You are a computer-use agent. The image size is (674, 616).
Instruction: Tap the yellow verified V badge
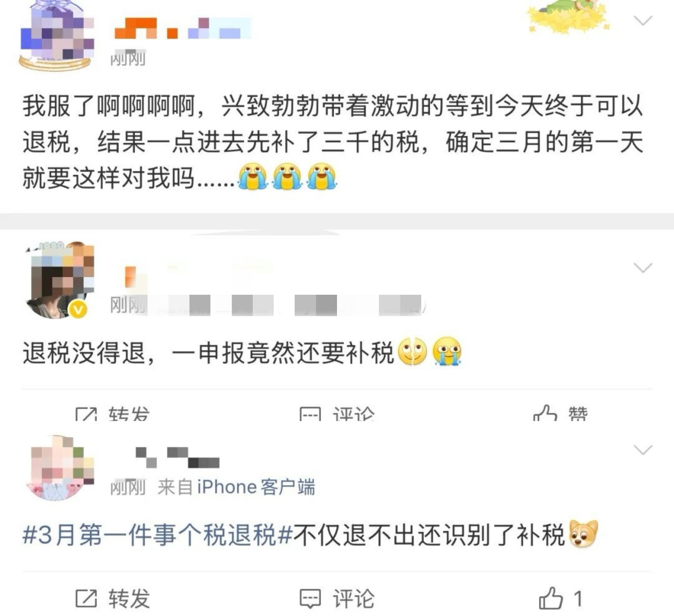point(78,309)
